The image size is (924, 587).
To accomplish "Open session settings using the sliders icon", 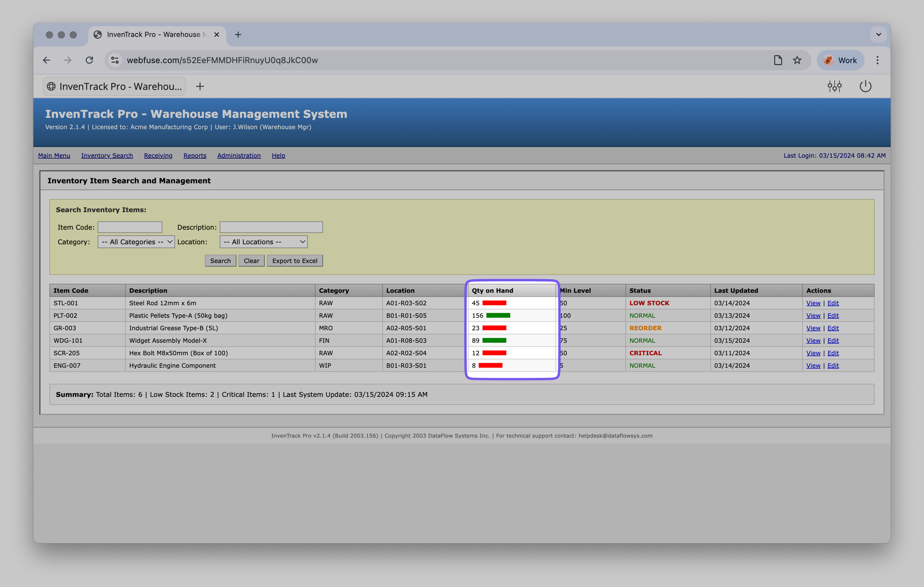I will 835,86.
